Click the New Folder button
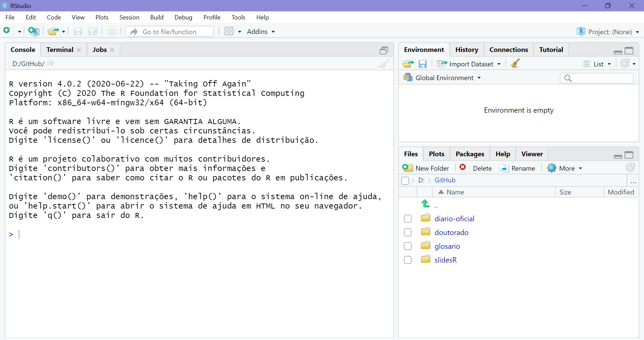Screen dimensions: 644x340 [x=426, y=168]
